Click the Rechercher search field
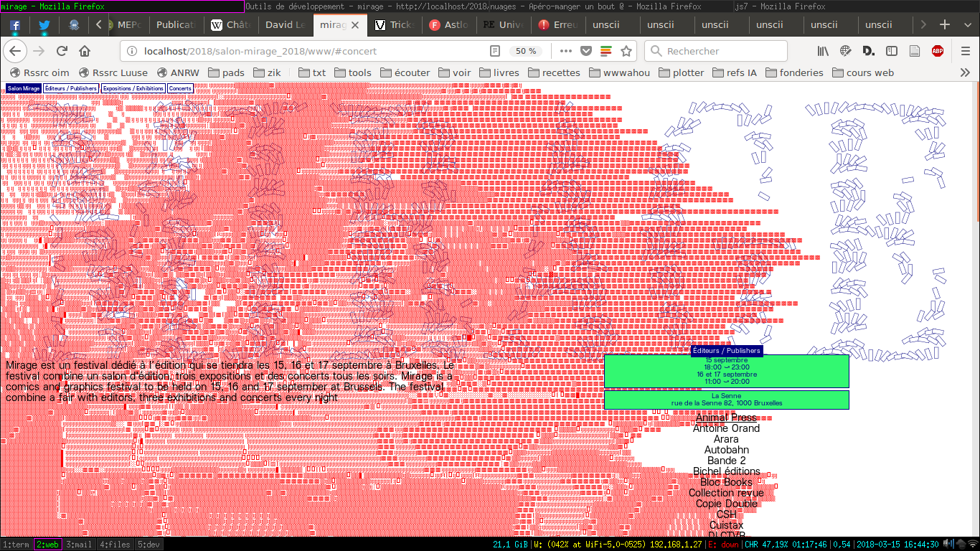 (717, 51)
